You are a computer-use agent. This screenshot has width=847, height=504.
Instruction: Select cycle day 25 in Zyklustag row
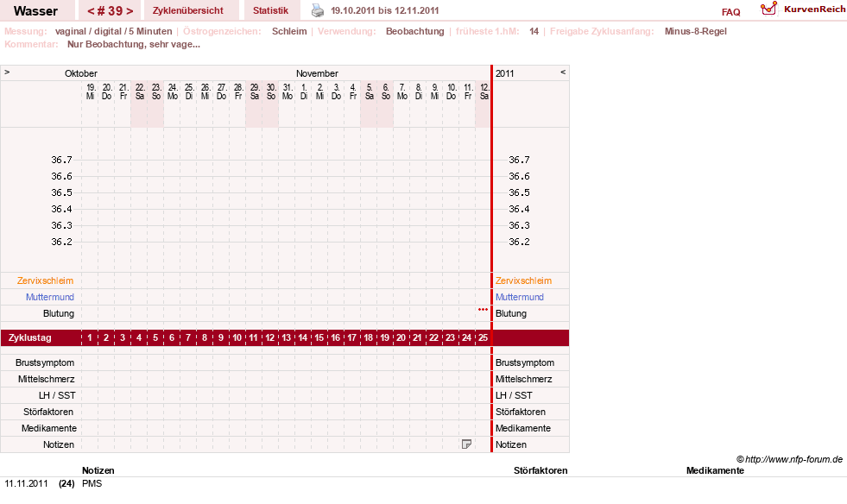(483, 337)
